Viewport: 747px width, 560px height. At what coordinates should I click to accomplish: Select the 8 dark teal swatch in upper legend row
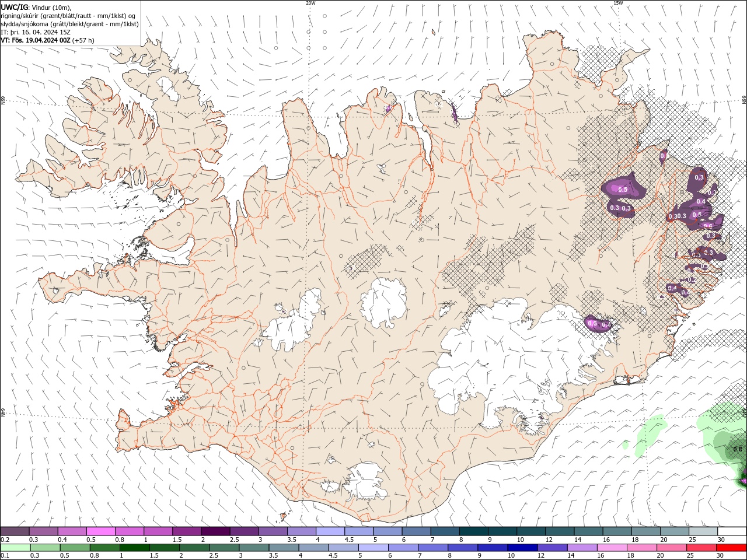point(473,531)
